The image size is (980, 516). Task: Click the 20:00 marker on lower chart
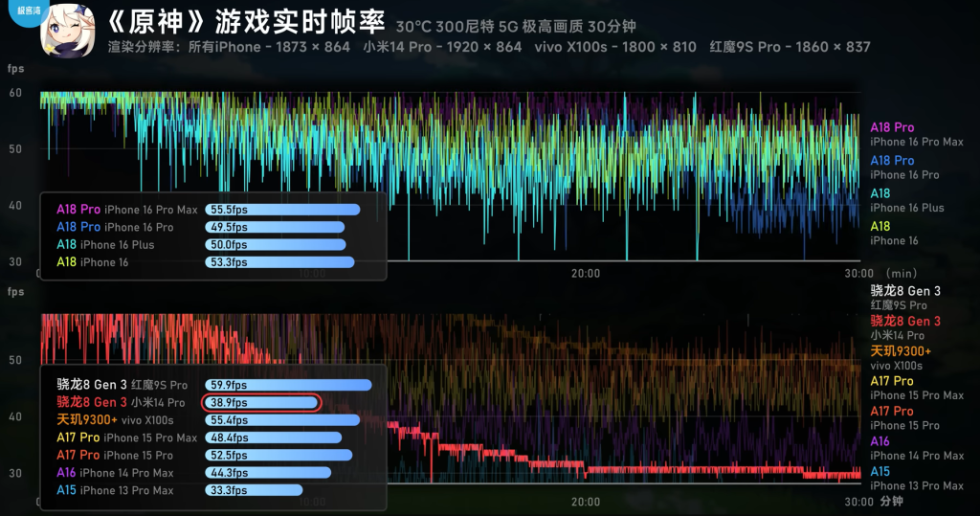pos(586,502)
